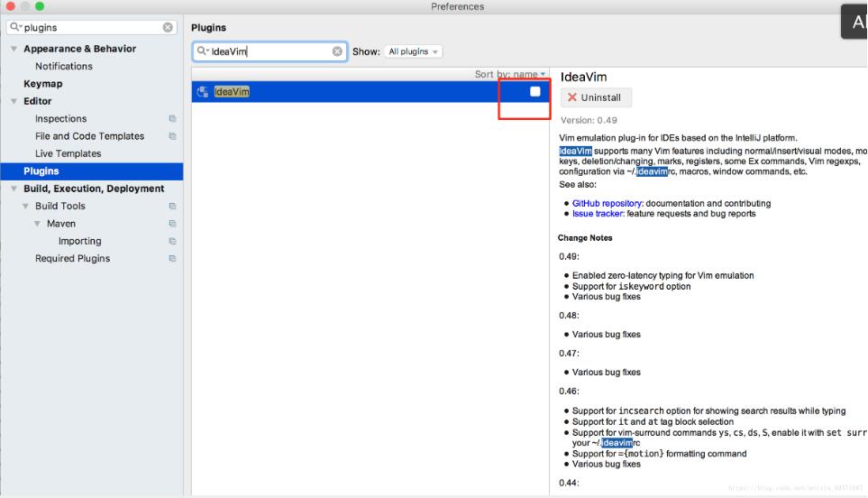
Task: Select Notifications in settings tree
Action: tap(64, 66)
